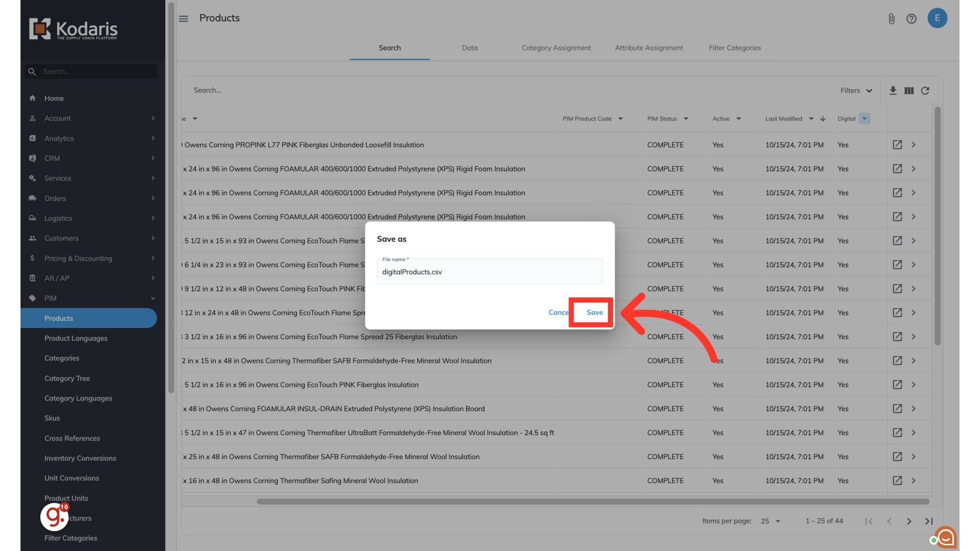The height and width of the screenshot is (551, 980).
Task: Expand the Filters dropdown
Action: click(x=856, y=90)
